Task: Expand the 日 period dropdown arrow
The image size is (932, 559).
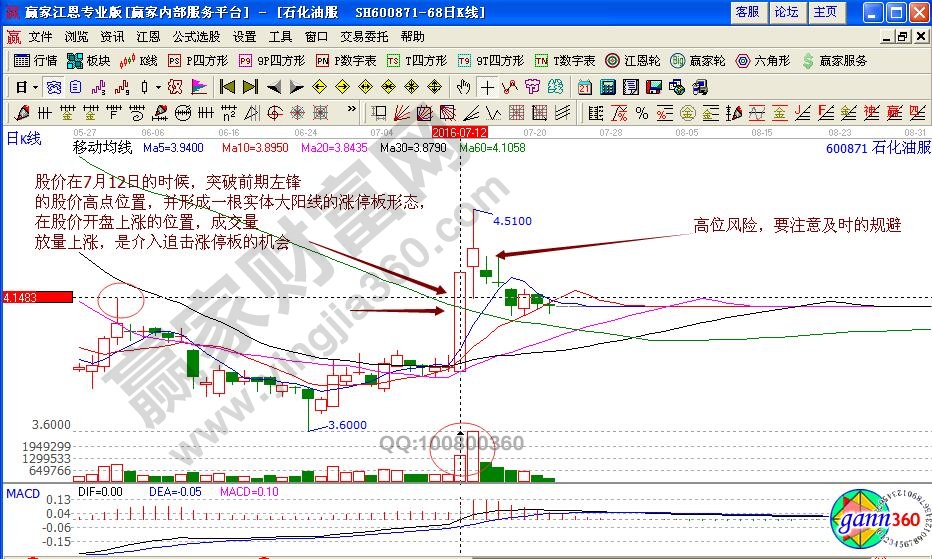Action: pos(35,87)
